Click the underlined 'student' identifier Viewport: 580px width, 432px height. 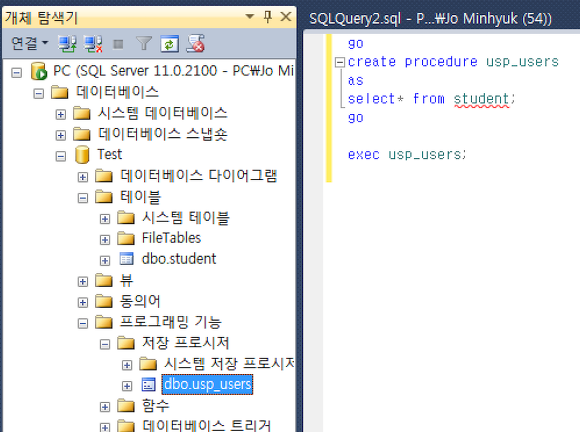point(482,99)
